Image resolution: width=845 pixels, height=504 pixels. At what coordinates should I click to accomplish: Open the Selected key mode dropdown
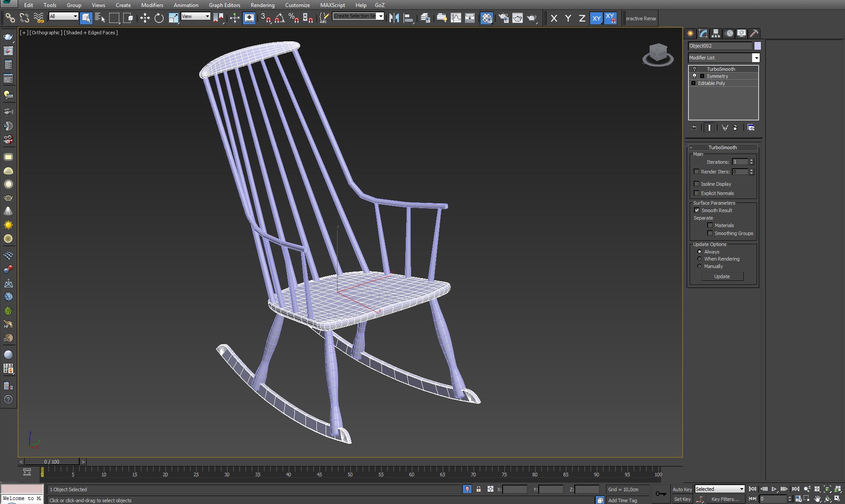pos(720,489)
